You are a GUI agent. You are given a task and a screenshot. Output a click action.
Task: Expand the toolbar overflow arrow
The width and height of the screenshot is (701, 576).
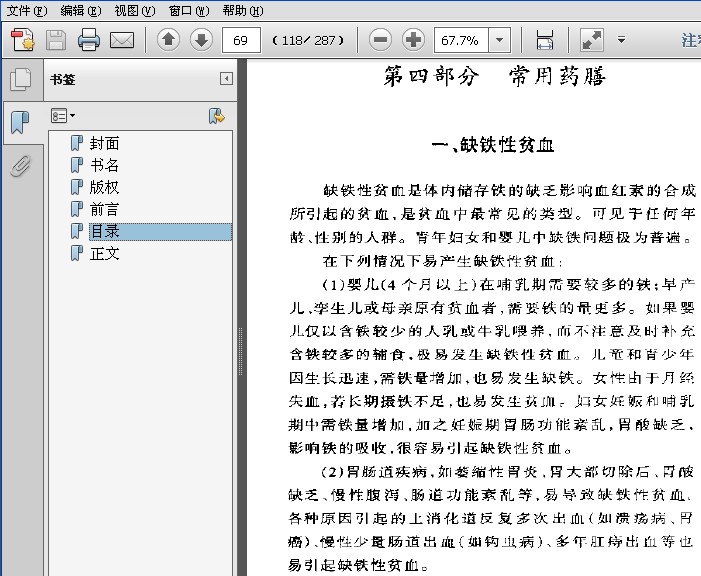pyautogui.click(x=621, y=40)
